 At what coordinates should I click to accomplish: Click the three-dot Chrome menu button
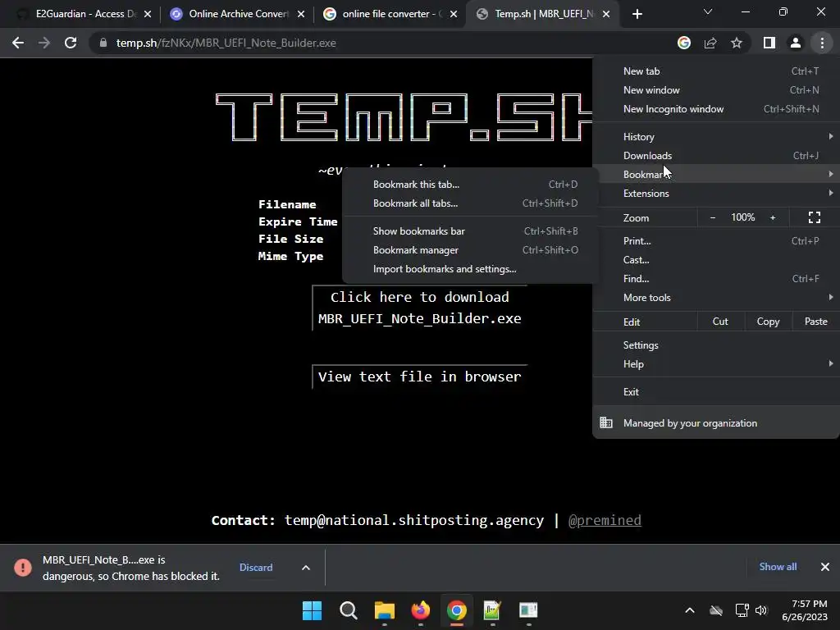point(822,43)
